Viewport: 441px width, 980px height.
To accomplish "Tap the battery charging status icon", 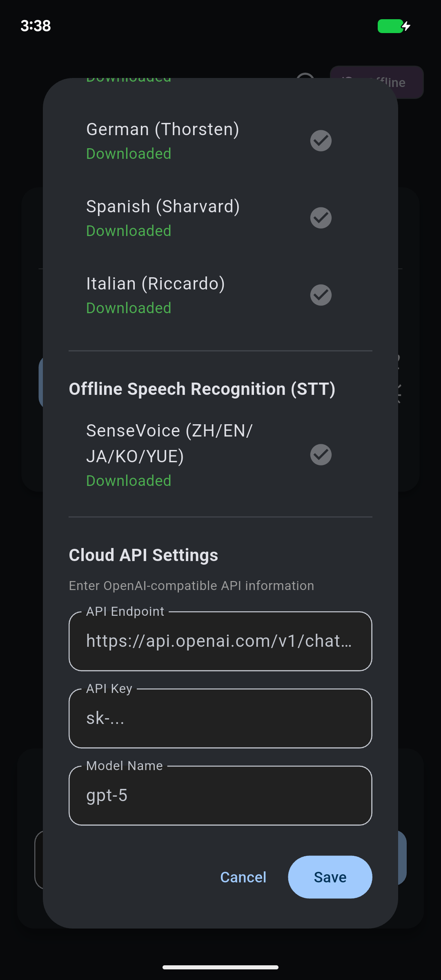I will click(394, 26).
